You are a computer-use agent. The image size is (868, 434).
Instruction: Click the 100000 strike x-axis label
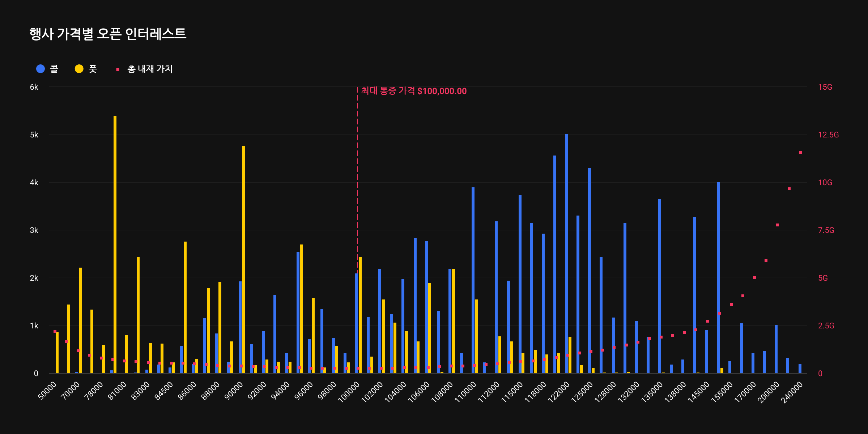(349, 392)
